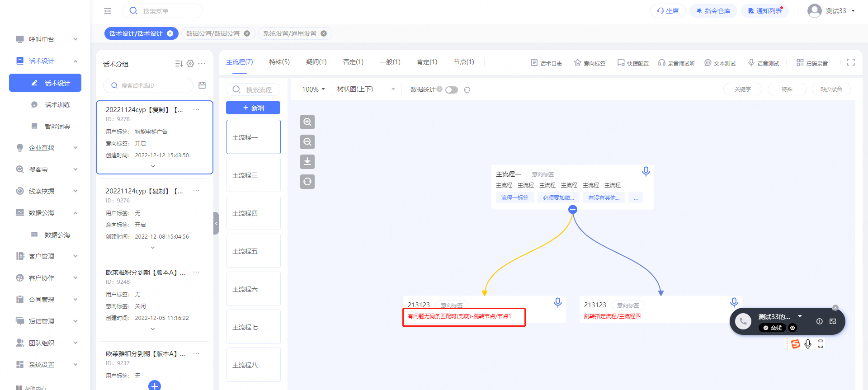Click the zoom-out magnifier on the canvas
This screenshot has height=390, width=868.
[307, 142]
